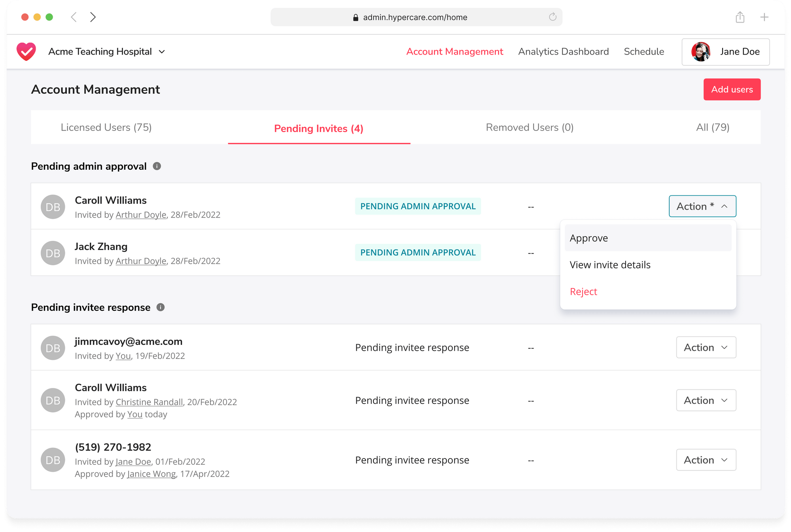Screen dimensions: 791x532
Task: Click info icon beside Pending admin approval
Action: (x=157, y=166)
